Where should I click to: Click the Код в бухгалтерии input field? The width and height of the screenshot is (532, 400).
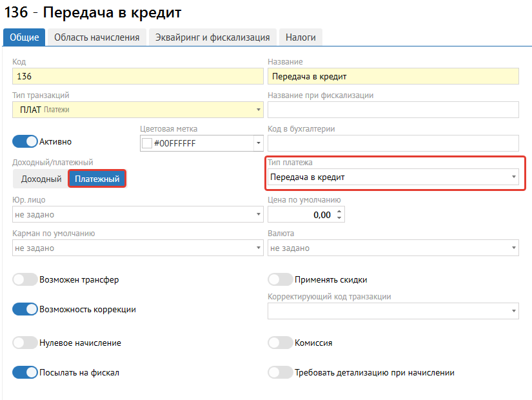[x=393, y=143]
